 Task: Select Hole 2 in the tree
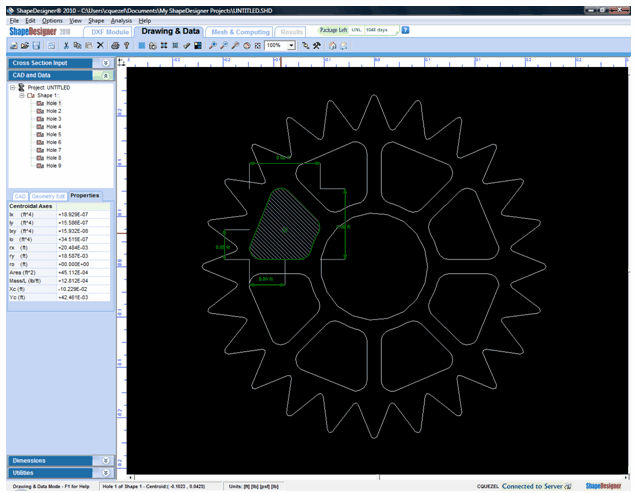click(54, 111)
